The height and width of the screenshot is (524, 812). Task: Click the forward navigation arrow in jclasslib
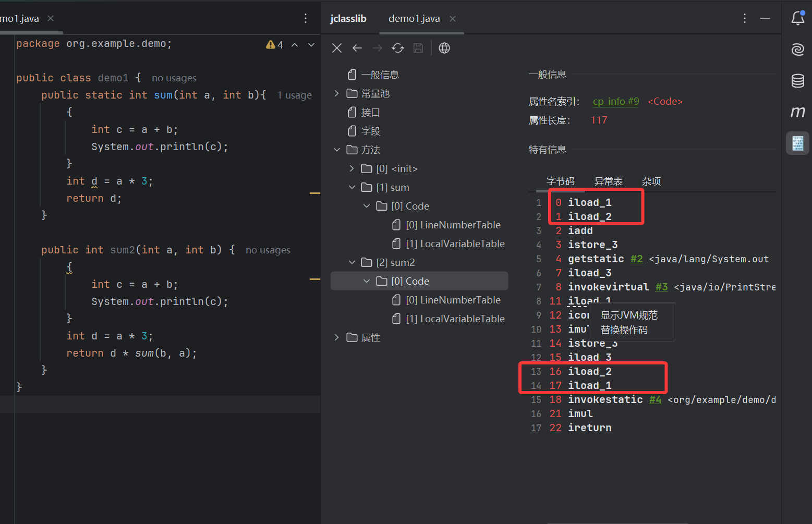378,47
